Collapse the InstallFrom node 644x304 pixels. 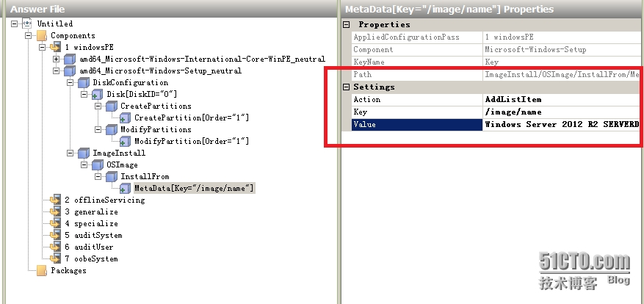[x=98, y=177]
